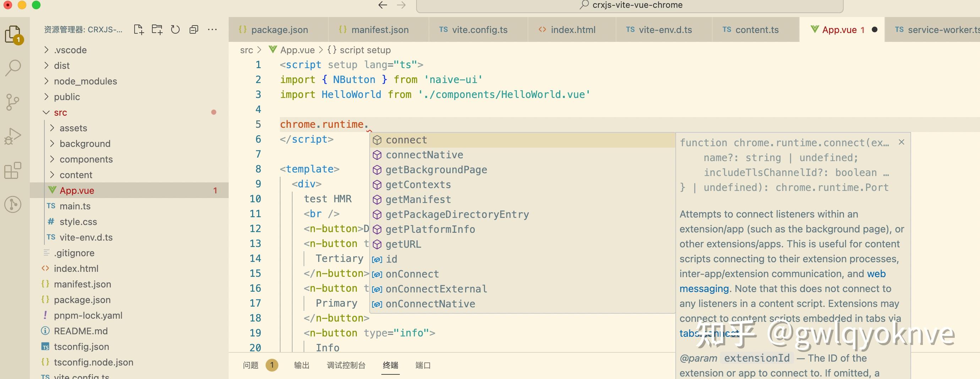The image size is (980, 379).
Task: Switch to the manifest.json tab
Action: click(379, 30)
